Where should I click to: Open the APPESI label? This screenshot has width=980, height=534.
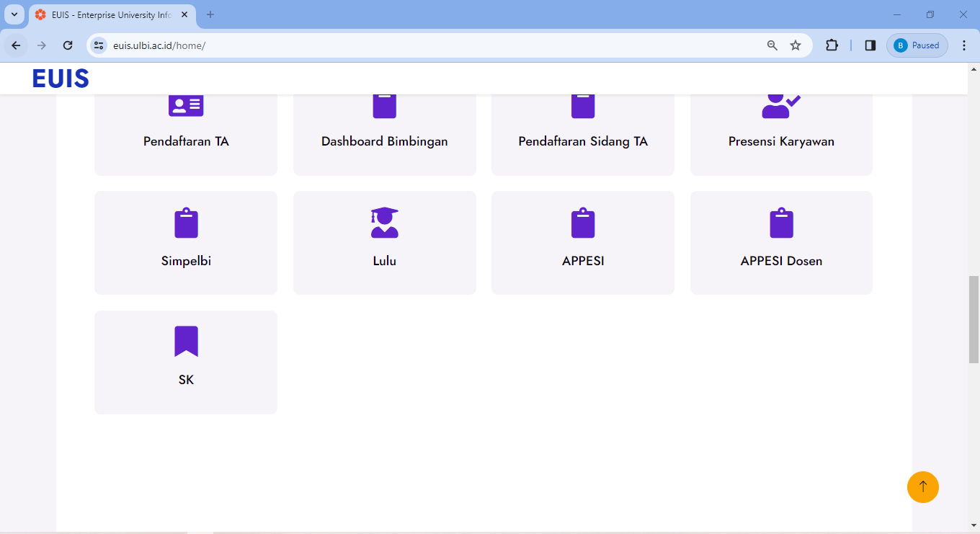[583, 261]
